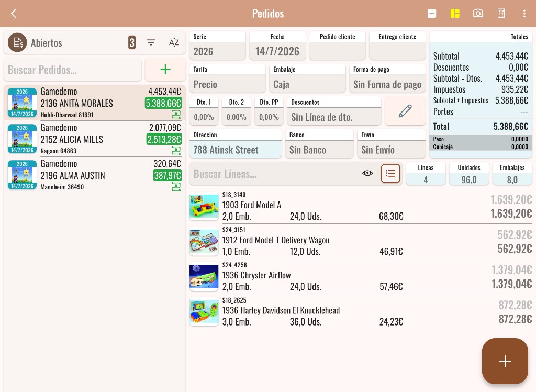Sort orders with the AZ icon
The image size is (536, 392).
point(174,42)
